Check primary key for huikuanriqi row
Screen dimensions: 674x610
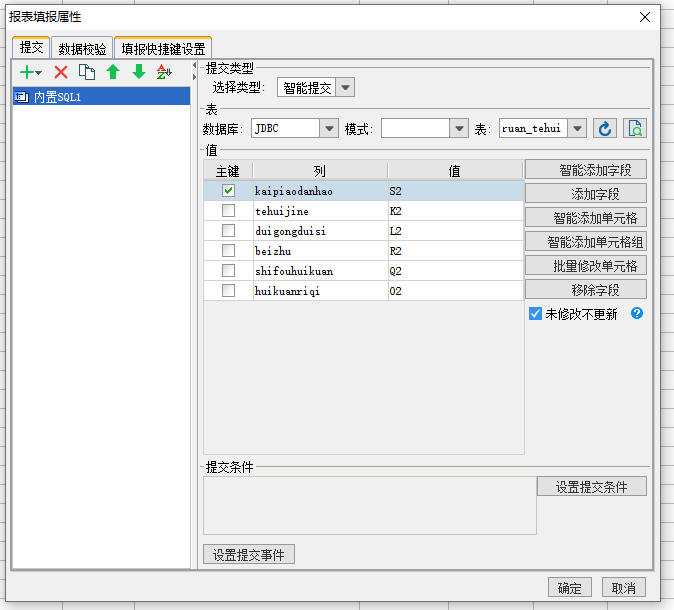pos(228,291)
